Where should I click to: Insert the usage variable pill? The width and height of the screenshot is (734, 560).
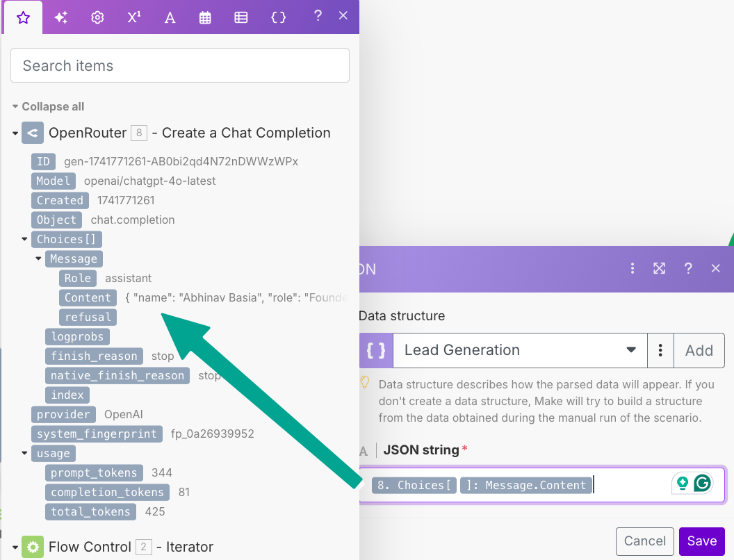click(x=54, y=454)
